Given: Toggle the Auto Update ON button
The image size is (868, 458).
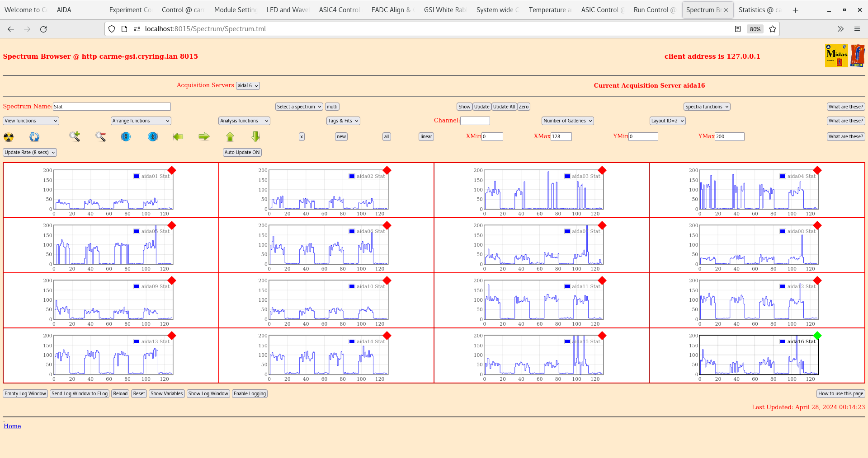Looking at the screenshot, I should point(242,153).
